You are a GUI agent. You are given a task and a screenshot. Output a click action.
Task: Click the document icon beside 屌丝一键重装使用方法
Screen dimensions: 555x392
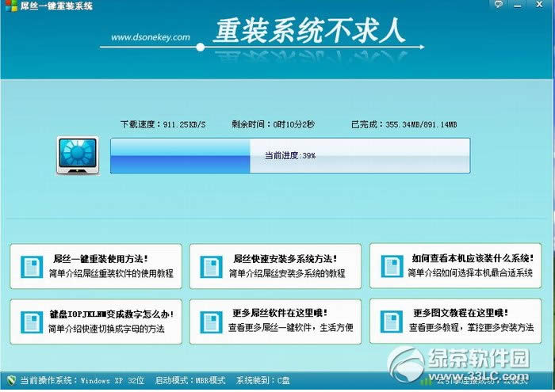point(31,265)
